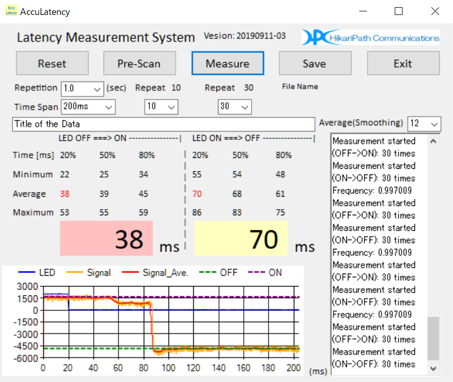Click the Maximum row label
453x382 pixels.
coord(33,212)
